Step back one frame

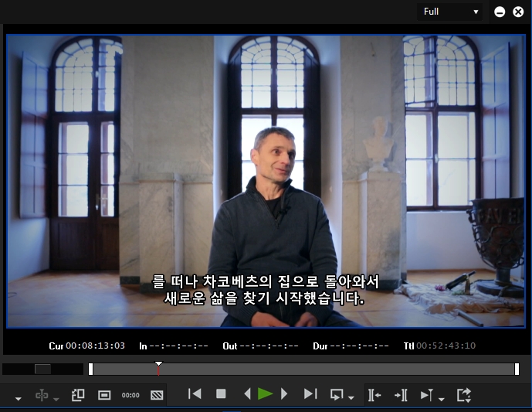(247, 394)
